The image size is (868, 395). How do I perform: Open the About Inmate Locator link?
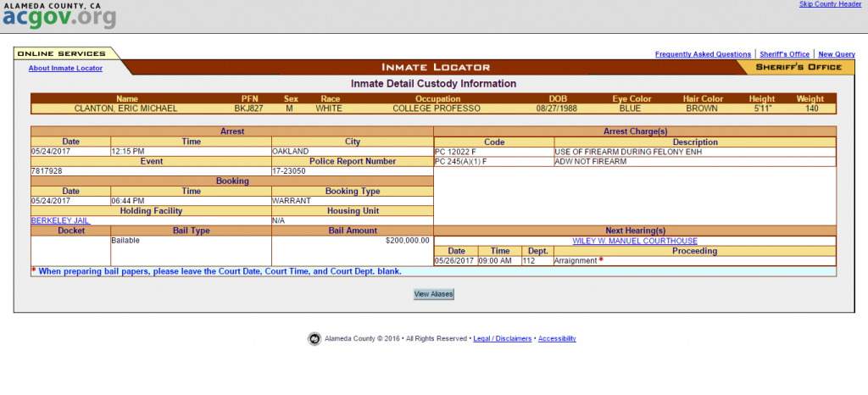click(65, 68)
